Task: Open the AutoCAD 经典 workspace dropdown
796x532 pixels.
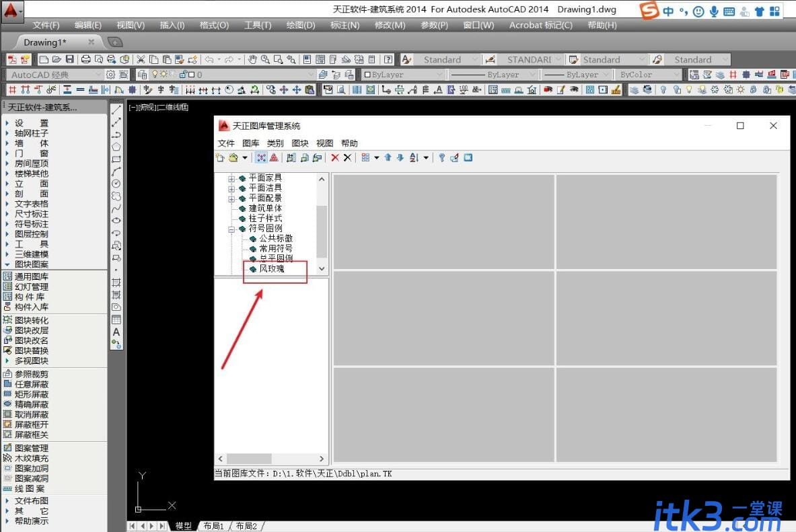Action: [x=98, y=75]
